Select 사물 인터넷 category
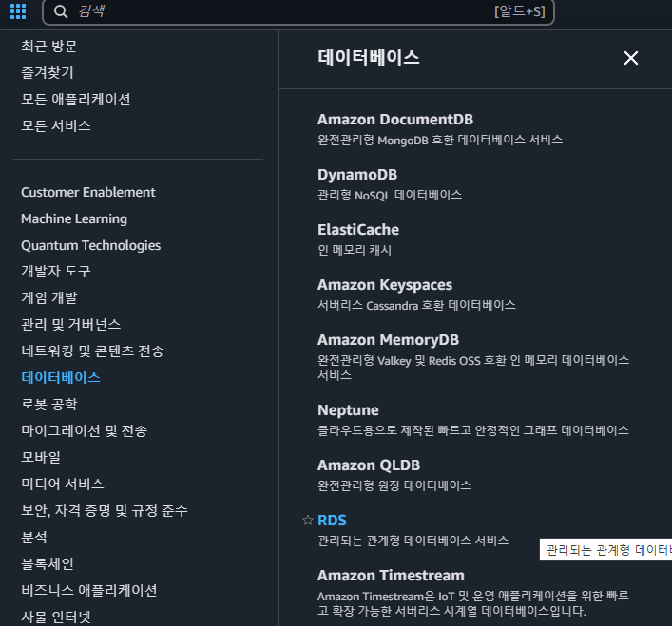This screenshot has height=626, width=672. tap(56, 617)
